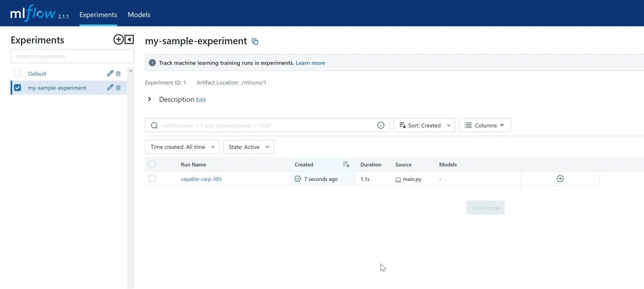Image resolution: width=644 pixels, height=289 pixels.
Task: Click the laptop source icon beside main.py
Action: click(x=398, y=179)
